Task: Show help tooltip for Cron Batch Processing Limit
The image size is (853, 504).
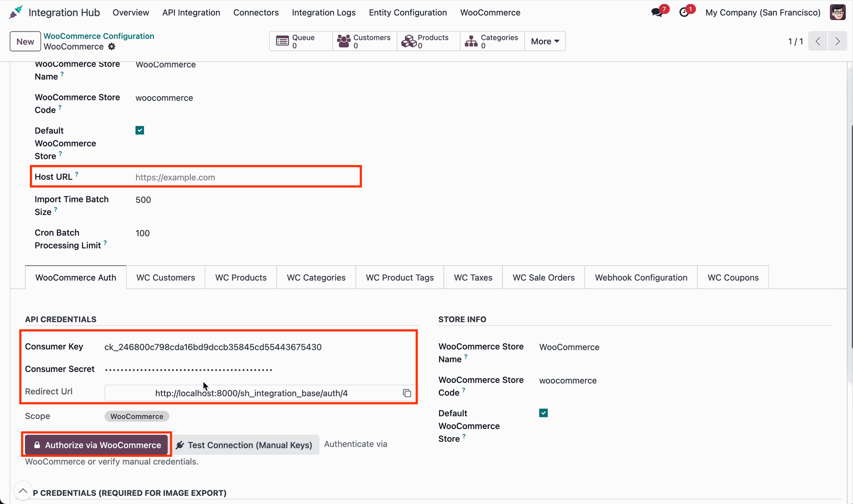Action: pos(105,242)
